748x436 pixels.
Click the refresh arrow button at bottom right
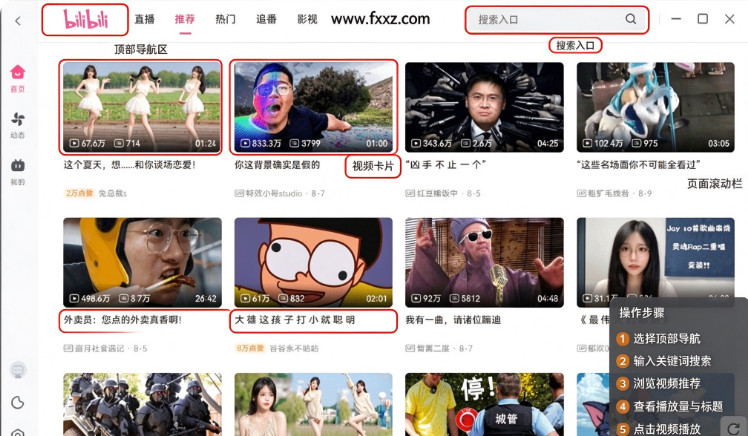click(735, 426)
